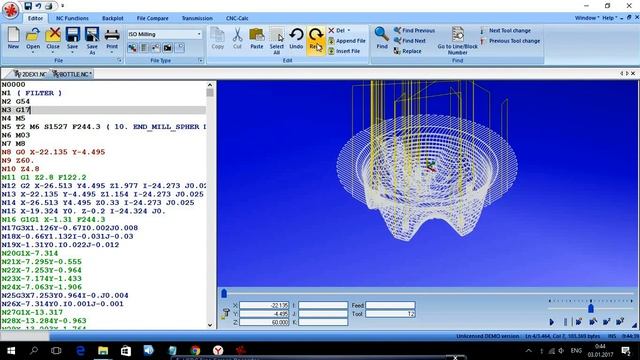Image resolution: width=640 pixels, height=360 pixels.
Task: Open Find with the magnifier icon
Action: pos(382,34)
